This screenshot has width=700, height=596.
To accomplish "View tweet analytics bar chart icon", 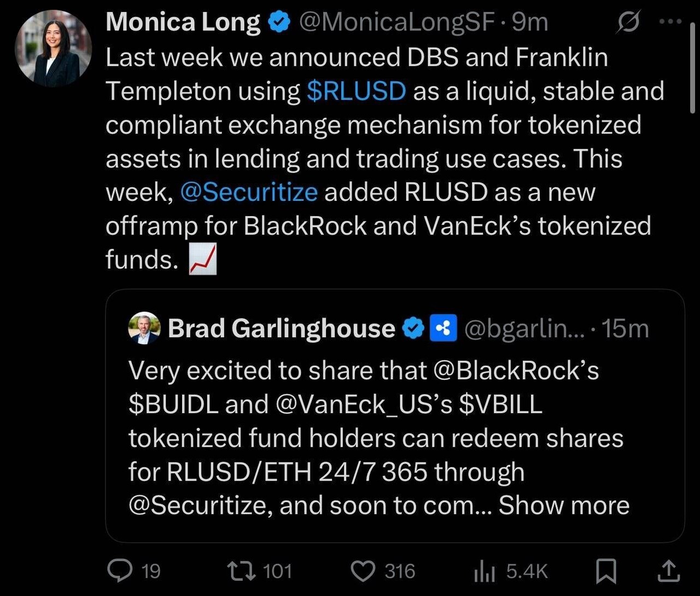I will [484, 572].
